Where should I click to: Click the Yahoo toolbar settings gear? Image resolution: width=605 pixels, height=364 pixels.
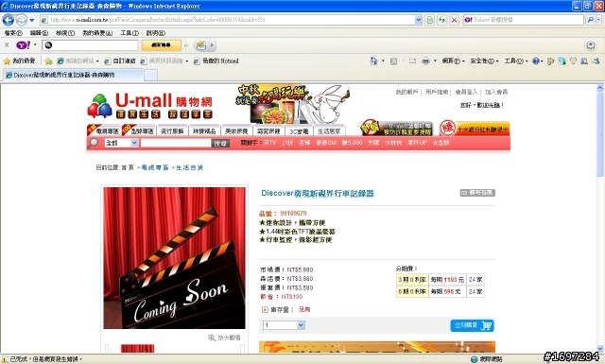pos(591,45)
